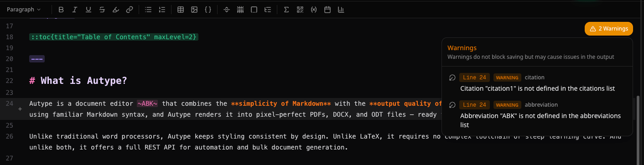
Task: Toggle underline formatting
Action: pos(88,9)
